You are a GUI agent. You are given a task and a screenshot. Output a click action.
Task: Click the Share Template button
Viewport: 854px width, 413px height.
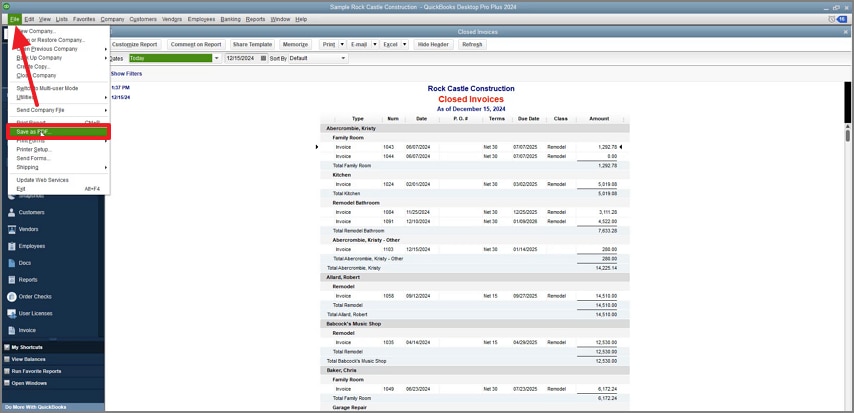click(252, 45)
